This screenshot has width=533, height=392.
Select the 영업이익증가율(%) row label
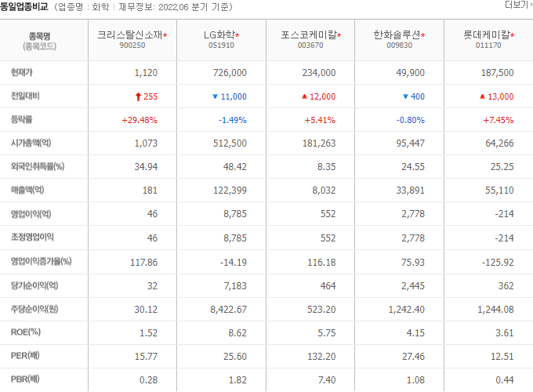(x=41, y=261)
